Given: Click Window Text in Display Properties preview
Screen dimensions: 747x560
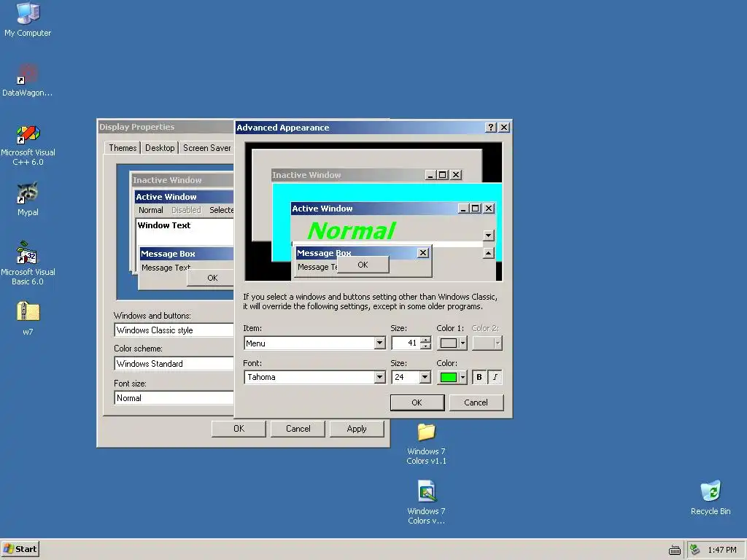Looking at the screenshot, I should pyautogui.click(x=164, y=225).
